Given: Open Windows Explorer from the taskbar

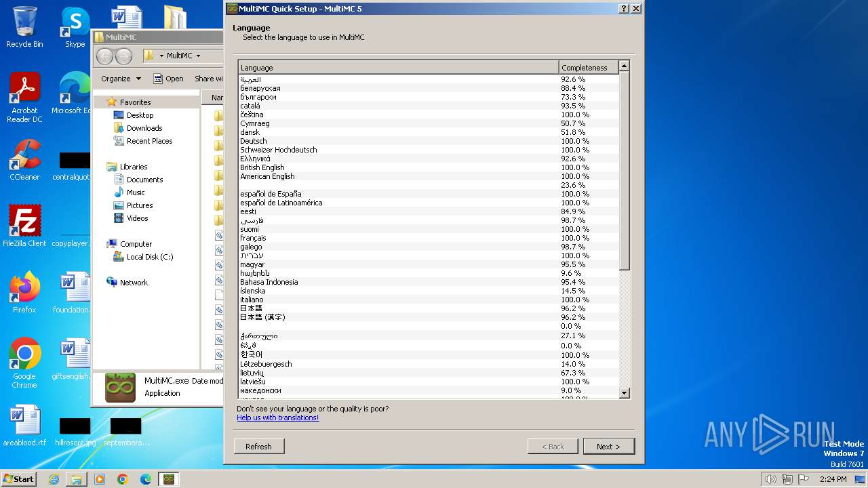Looking at the screenshot, I should [77, 479].
